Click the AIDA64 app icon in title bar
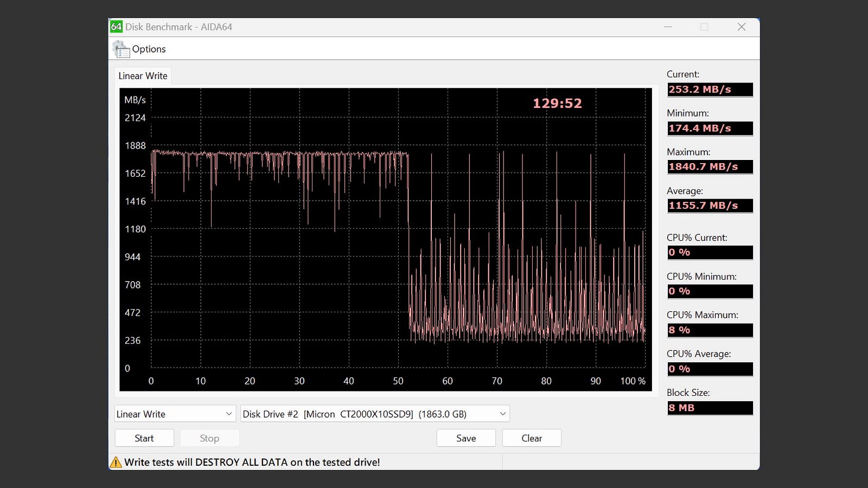The height and width of the screenshot is (488, 868). tap(116, 27)
